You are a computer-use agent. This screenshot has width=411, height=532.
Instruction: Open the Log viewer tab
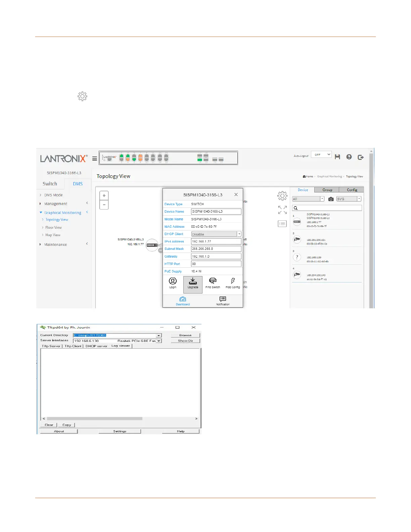click(x=121, y=346)
